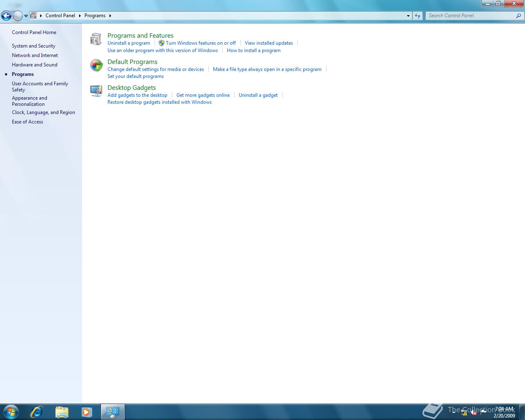Click Add gadgets to the desktop
The height and width of the screenshot is (420, 525).
coord(137,95)
